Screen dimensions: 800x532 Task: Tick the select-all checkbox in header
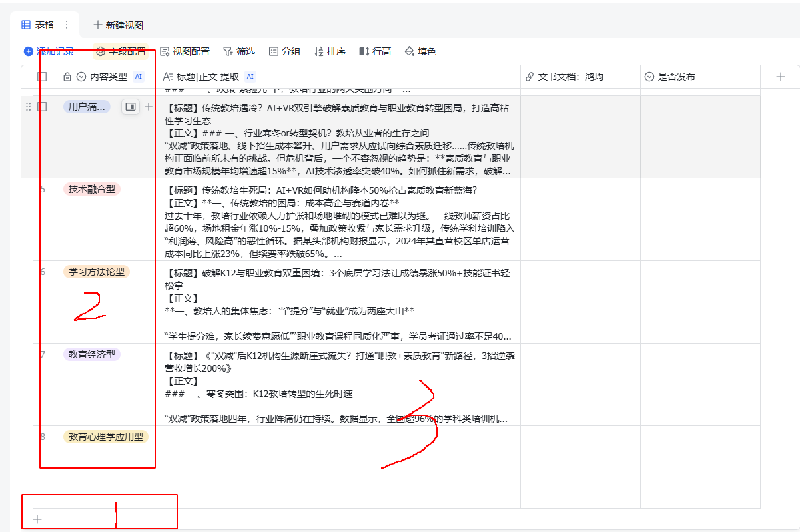(42, 77)
